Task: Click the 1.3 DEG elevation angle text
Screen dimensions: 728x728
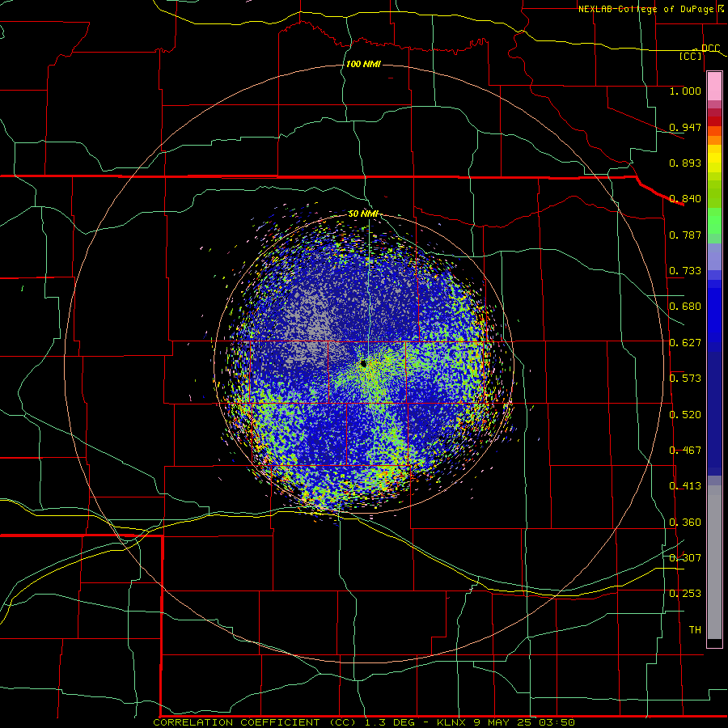Action: (x=390, y=722)
